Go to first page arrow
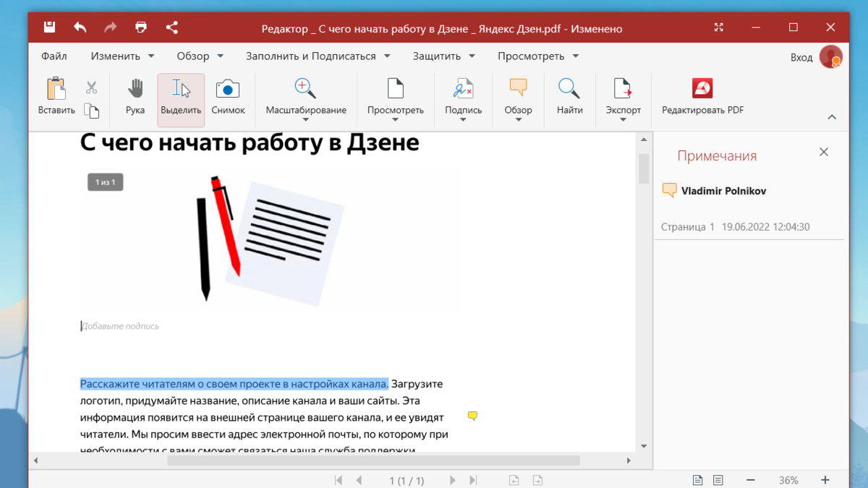Viewport: 868px width, 488px height. 338,480
